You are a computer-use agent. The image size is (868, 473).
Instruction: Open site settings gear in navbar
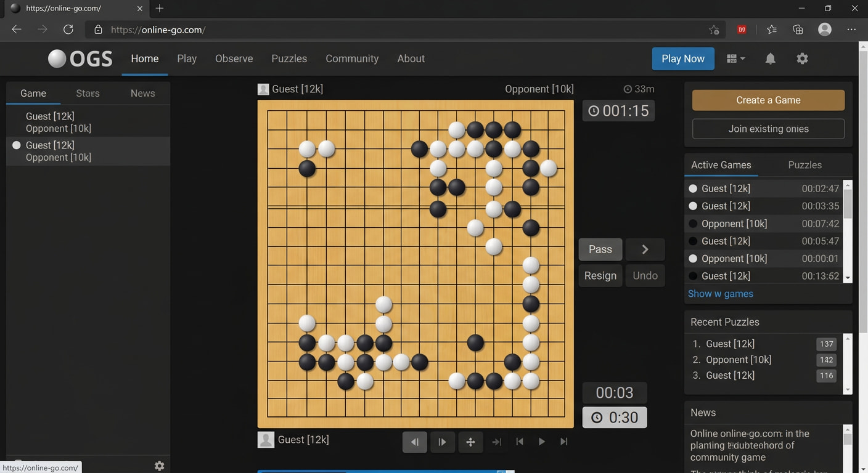click(802, 59)
